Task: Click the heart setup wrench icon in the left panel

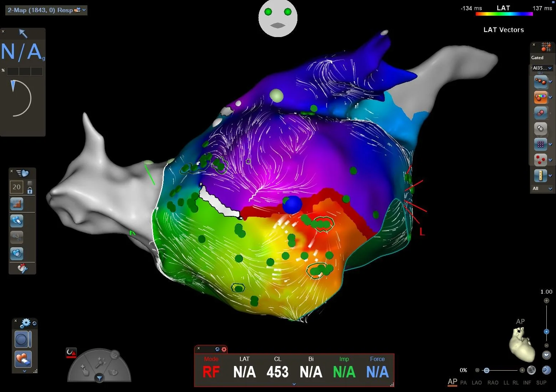Action: [22, 268]
